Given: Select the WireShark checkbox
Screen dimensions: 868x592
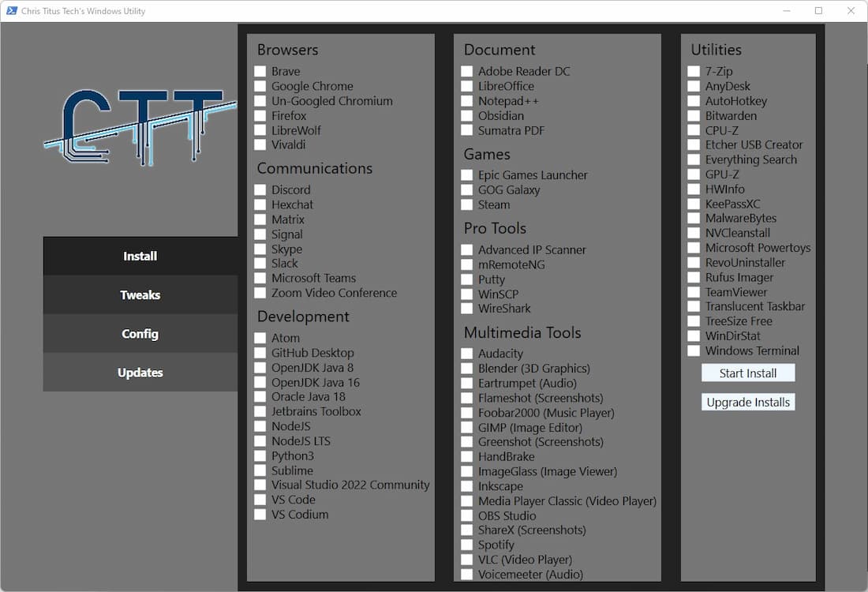Looking at the screenshot, I should (467, 309).
